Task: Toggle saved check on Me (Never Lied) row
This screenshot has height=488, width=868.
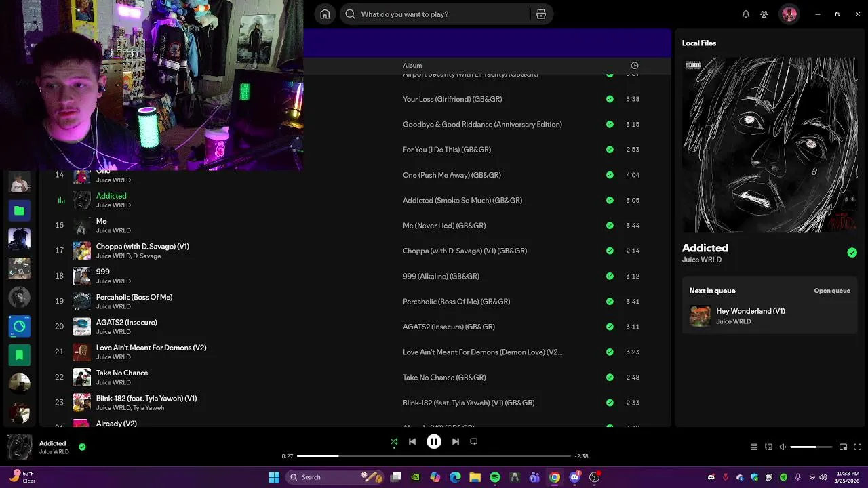Action: coord(610,226)
